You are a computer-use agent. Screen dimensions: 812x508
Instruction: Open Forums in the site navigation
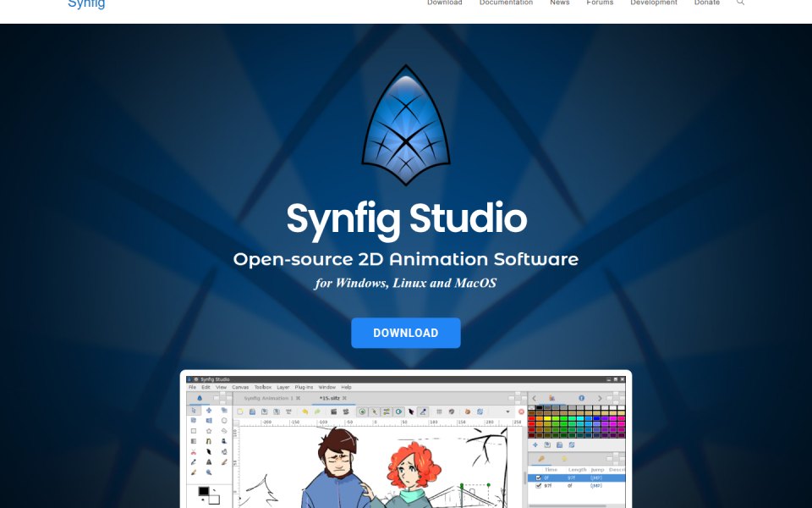(x=600, y=3)
